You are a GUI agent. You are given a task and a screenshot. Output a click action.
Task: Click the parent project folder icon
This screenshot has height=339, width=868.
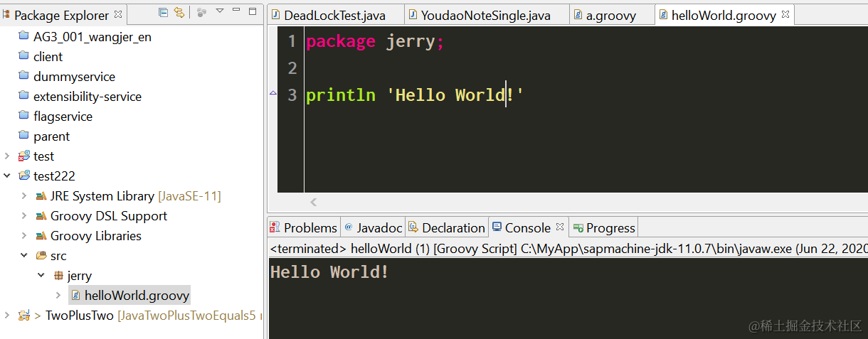coord(23,136)
